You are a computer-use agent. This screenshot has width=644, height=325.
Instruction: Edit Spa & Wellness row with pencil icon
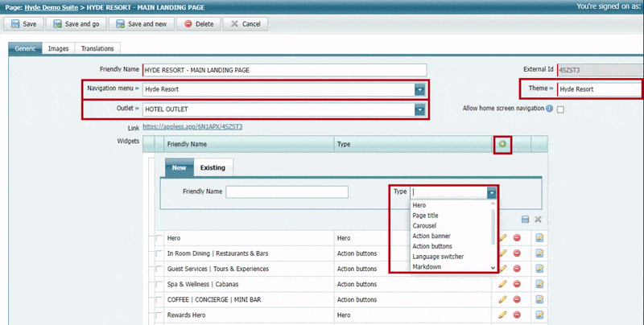[x=502, y=284]
